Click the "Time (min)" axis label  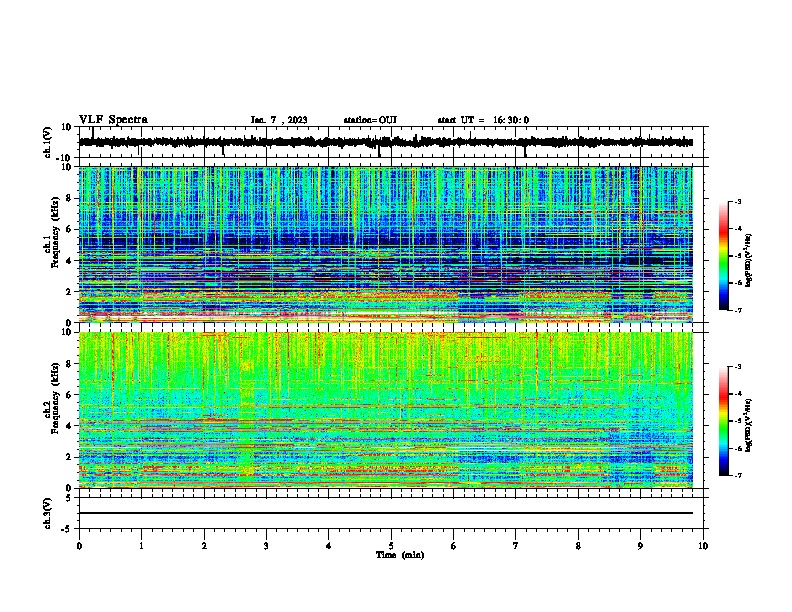tap(400, 555)
